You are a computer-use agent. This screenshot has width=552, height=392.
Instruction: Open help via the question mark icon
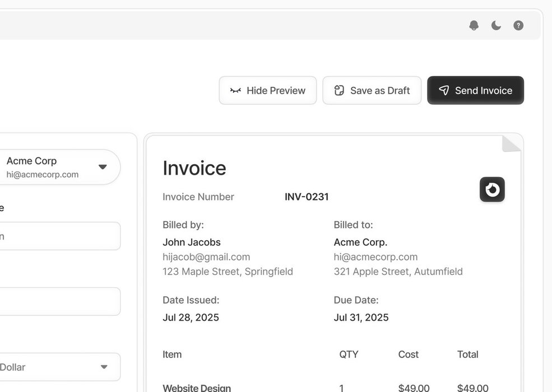click(x=518, y=25)
